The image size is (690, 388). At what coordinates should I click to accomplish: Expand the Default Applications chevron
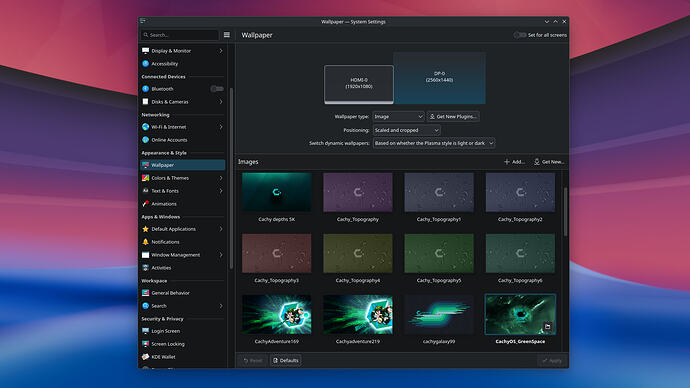pyautogui.click(x=221, y=229)
